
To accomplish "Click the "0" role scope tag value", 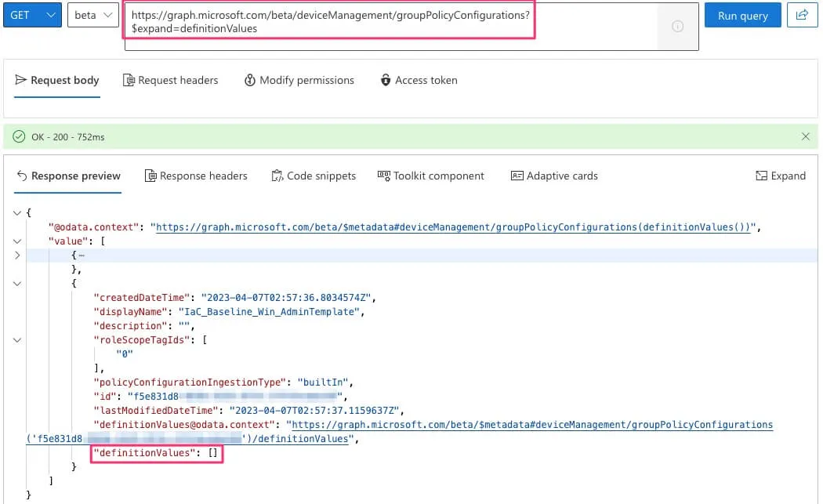I will [x=125, y=354].
